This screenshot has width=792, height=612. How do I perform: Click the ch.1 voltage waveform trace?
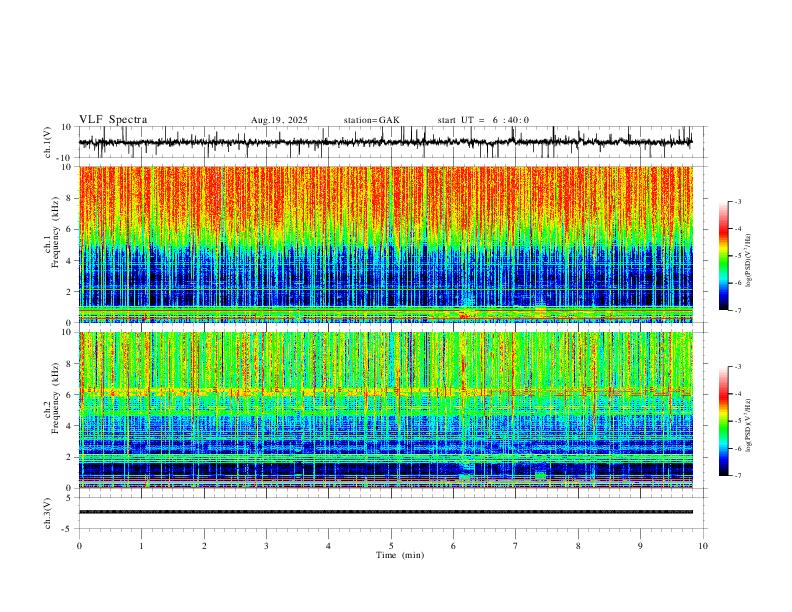coord(385,142)
